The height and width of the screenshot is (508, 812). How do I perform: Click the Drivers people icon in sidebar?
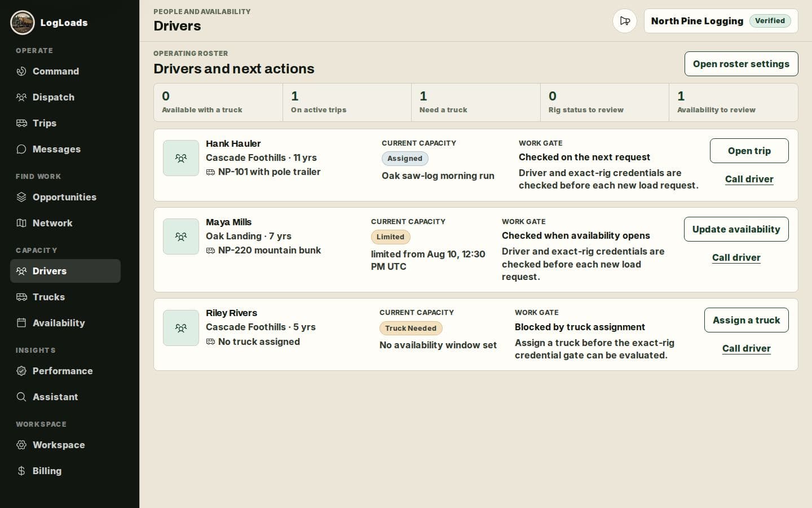tap(21, 271)
